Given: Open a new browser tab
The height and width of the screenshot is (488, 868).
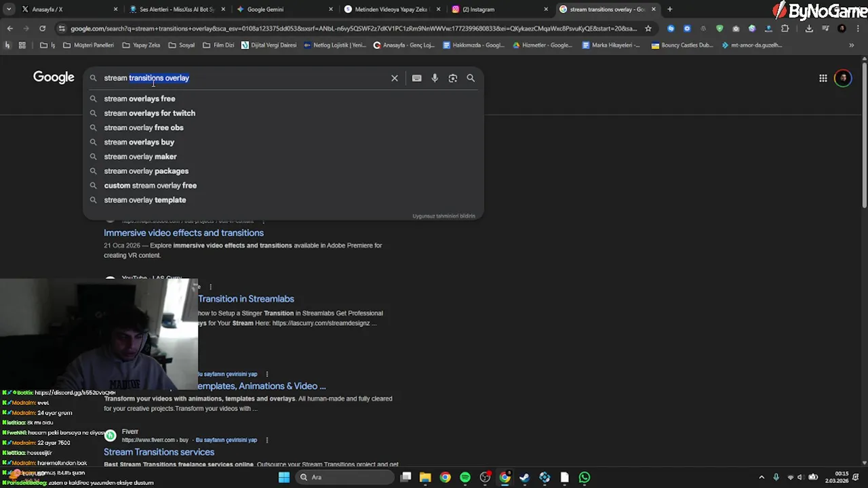Looking at the screenshot, I should [x=669, y=9].
